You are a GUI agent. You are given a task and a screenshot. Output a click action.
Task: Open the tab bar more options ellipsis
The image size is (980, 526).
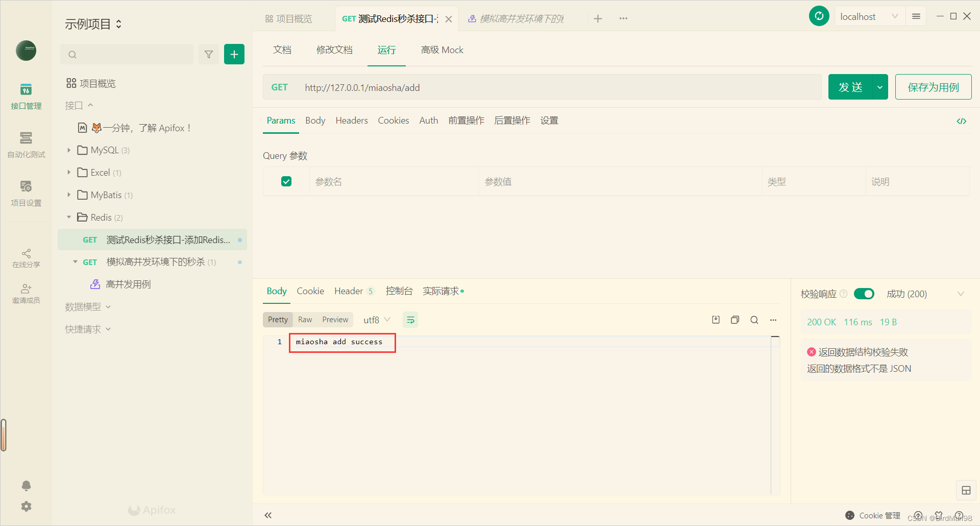(623, 18)
